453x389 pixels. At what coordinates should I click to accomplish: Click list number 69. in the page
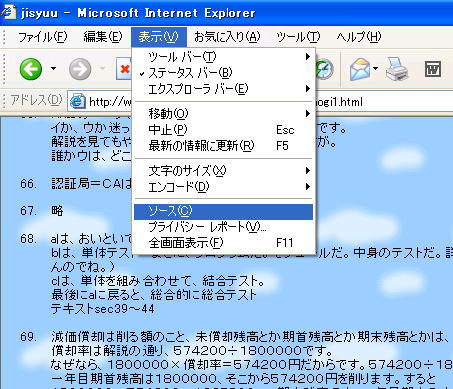tap(29, 336)
